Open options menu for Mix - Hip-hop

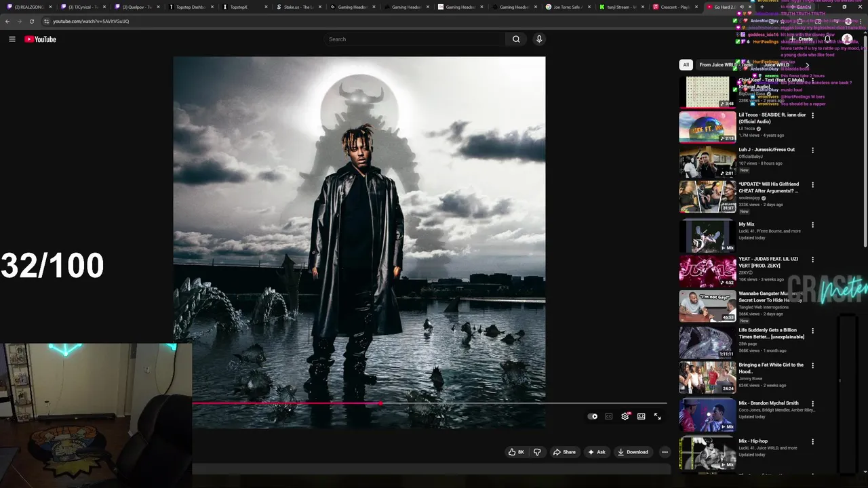point(812,441)
